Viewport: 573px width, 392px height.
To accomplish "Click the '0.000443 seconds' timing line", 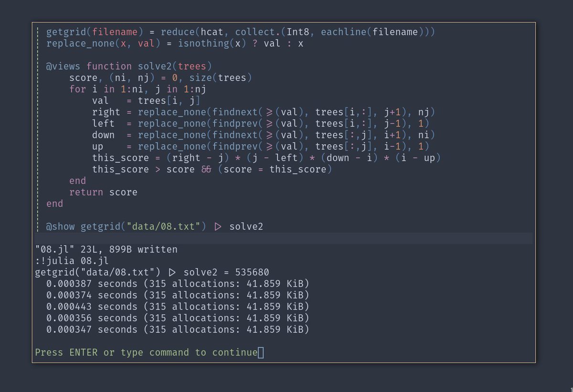I will [x=178, y=307].
